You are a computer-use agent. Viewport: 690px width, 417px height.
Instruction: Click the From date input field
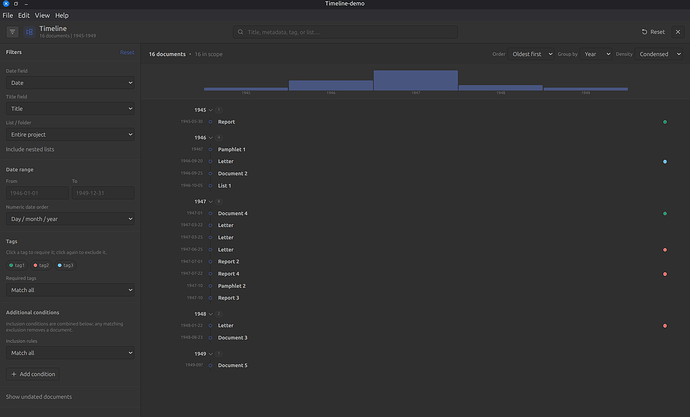point(37,193)
